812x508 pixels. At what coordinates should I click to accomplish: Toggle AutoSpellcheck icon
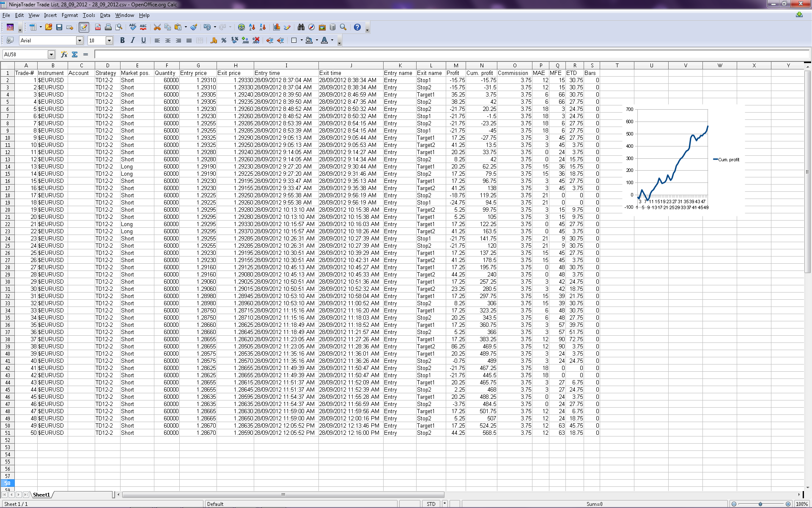(143, 27)
